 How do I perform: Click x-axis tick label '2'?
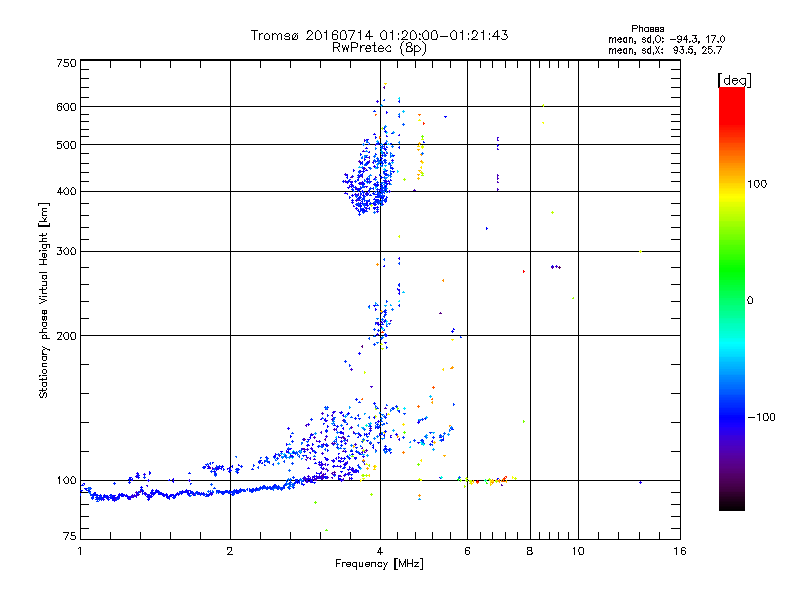(230, 551)
